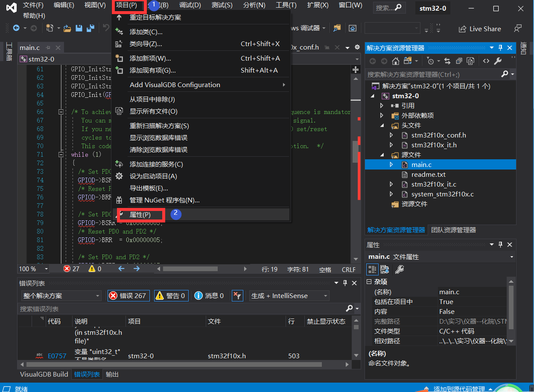The image size is (534, 392).
Task: Toggle the Errors 267 filter
Action: pos(128,295)
